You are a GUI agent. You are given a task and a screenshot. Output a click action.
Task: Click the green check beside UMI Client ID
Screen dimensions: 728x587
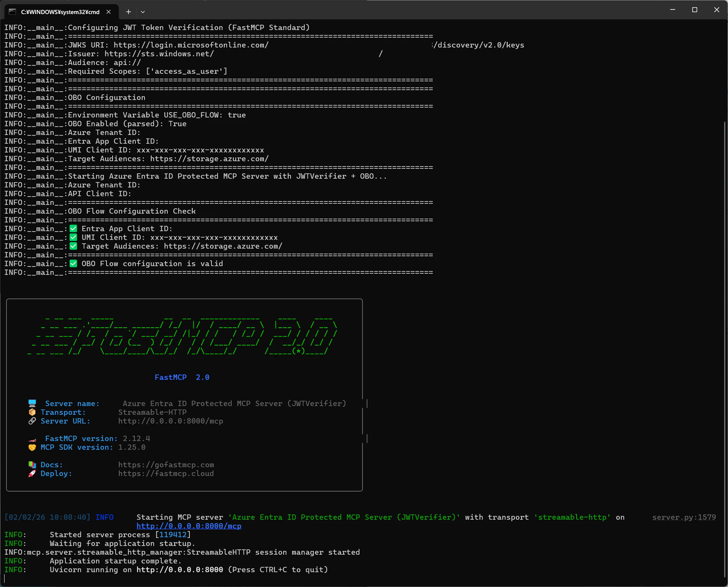pyautogui.click(x=73, y=237)
